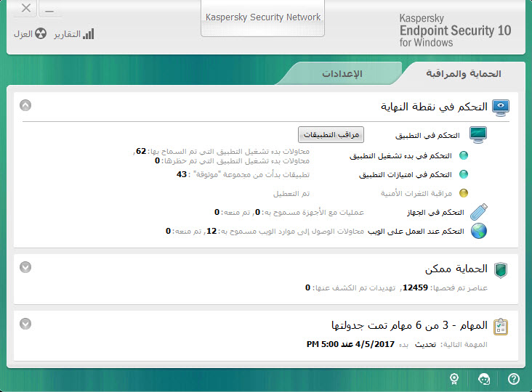Toggle green status for التحكم في امتيازات التطبيق
532x392 pixels.
pos(464,174)
